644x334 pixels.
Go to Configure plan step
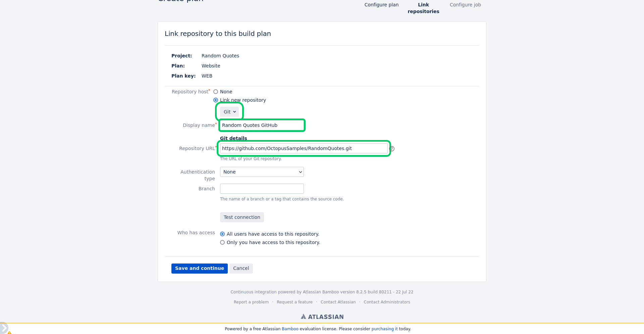click(x=381, y=5)
